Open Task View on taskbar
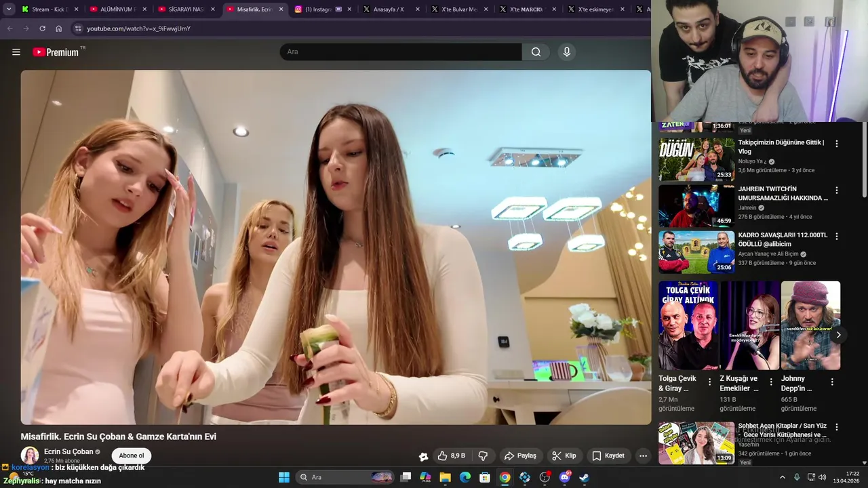Image resolution: width=868 pixels, height=488 pixels. pyautogui.click(x=406, y=477)
